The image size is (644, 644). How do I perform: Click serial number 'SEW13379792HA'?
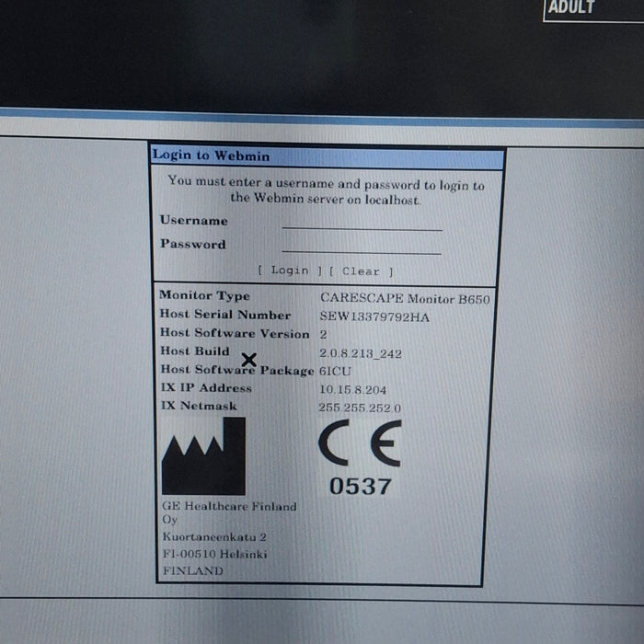[374, 317]
